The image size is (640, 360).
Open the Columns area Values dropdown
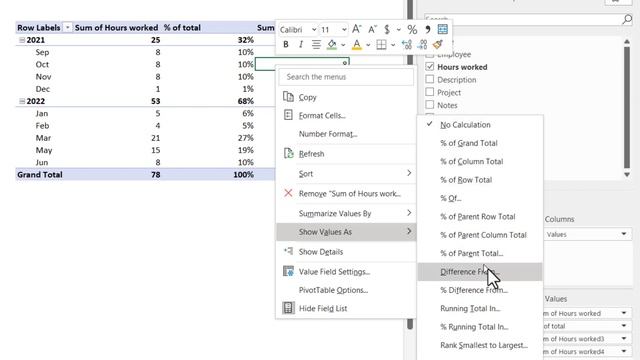coord(624,234)
